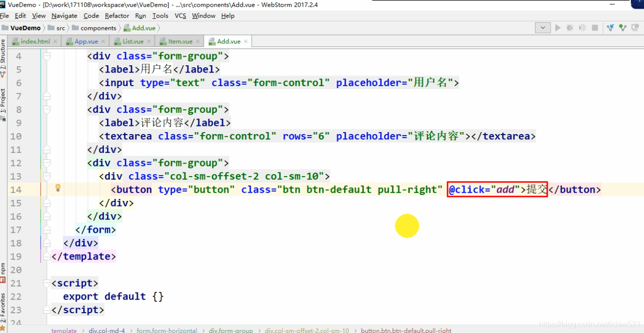Click 'template' in the bottom code breadcrumb
Image resolution: width=644 pixels, height=333 pixels.
coord(64,330)
